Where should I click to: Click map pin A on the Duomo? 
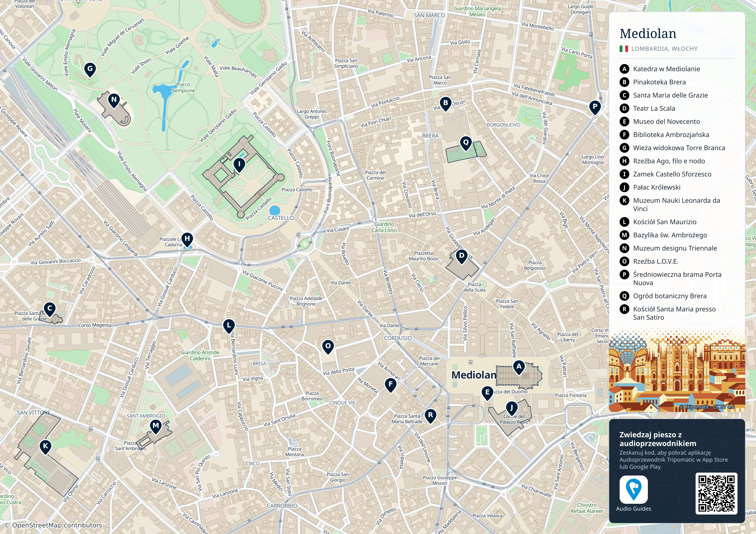tap(519, 367)
